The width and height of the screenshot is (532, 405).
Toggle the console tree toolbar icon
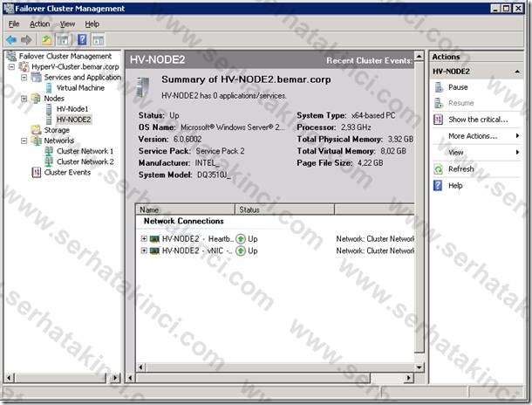pos(63,40)
